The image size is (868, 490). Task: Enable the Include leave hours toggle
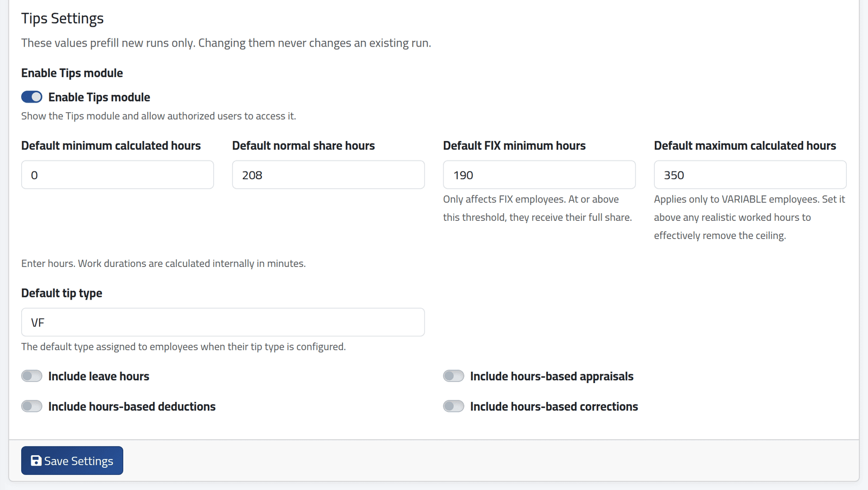click(31, 376)
